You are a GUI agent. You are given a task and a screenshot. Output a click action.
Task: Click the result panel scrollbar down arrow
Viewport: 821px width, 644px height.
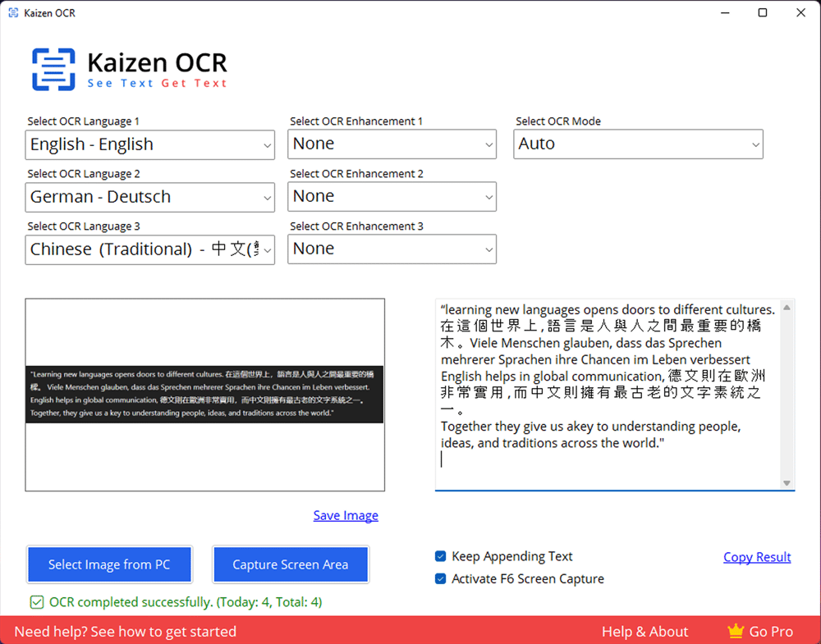[x=787, y=482]
